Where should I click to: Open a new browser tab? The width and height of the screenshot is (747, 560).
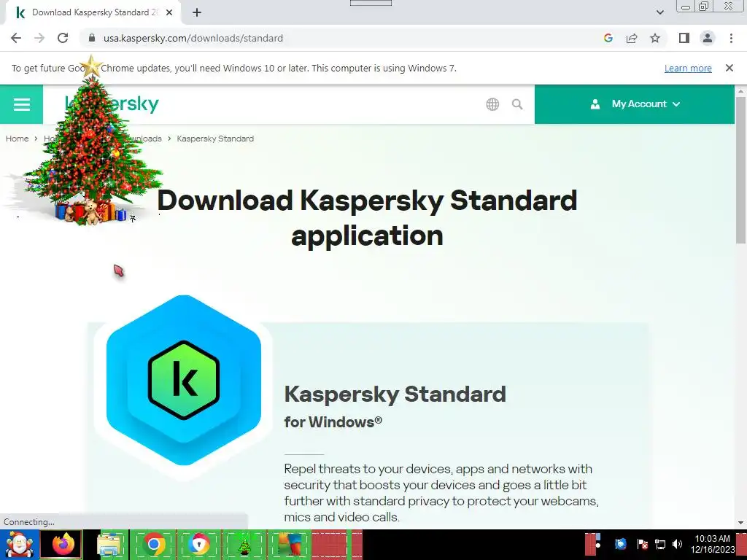pos(197,13)
